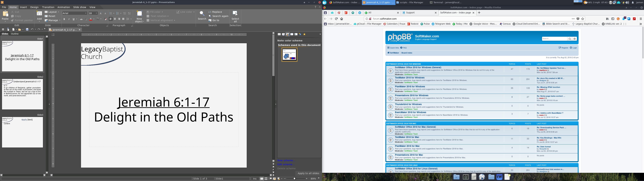
Task: Click the Increase font size icon
Action: 101,13
